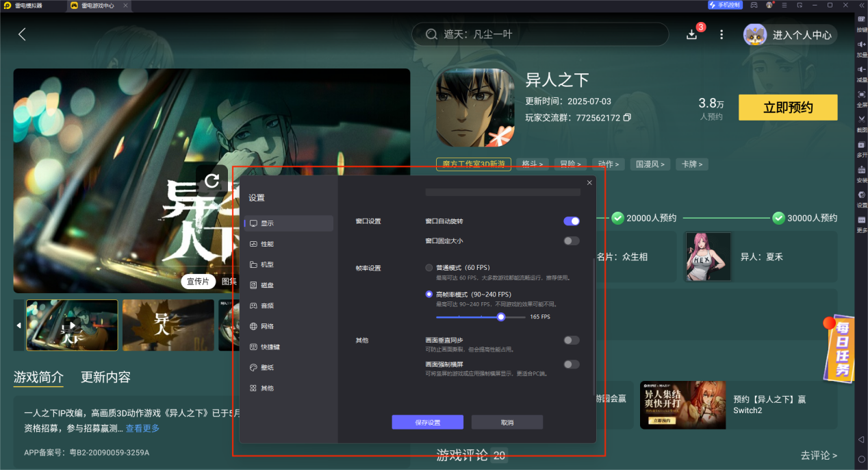Click the 取消 button
Image resolution: width=868 pixels, height=470 pixels.
click(x=507, y=422)
